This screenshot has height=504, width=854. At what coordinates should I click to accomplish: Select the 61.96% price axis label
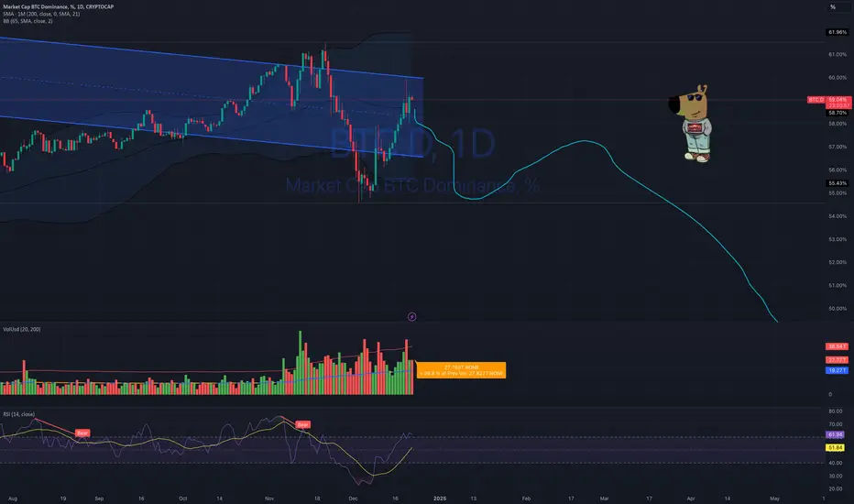838,32
